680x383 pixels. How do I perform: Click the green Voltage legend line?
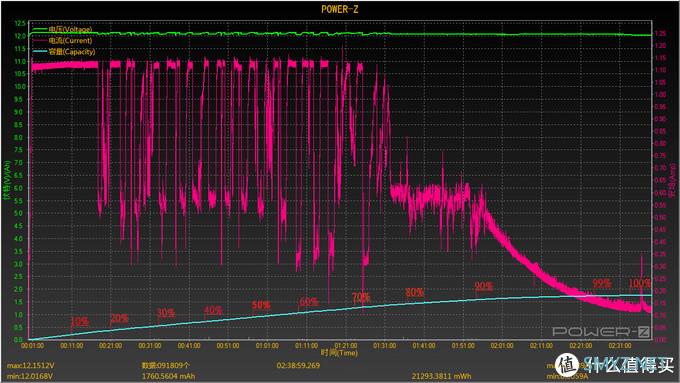pyautogui.click(x=39, y=29)
